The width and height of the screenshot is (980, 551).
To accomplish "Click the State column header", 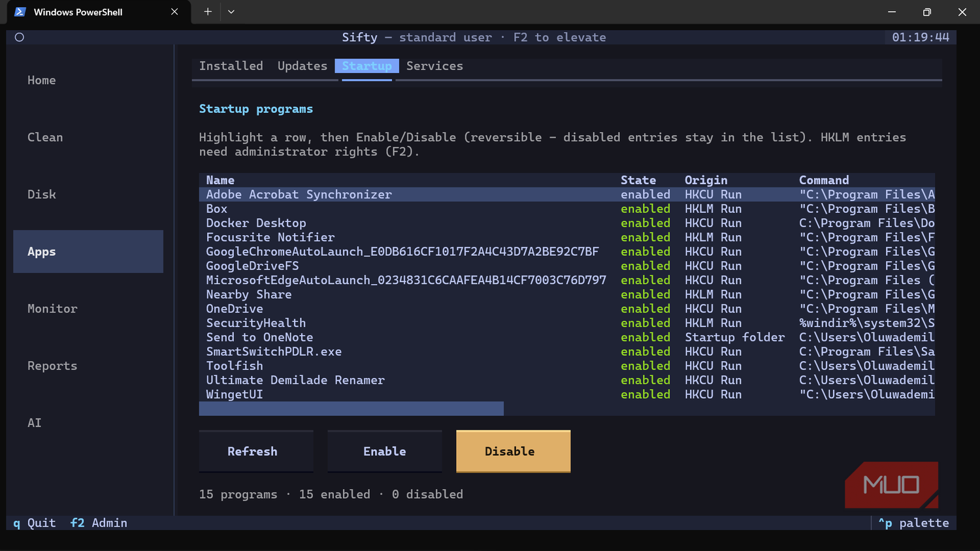I will point(638,180).
